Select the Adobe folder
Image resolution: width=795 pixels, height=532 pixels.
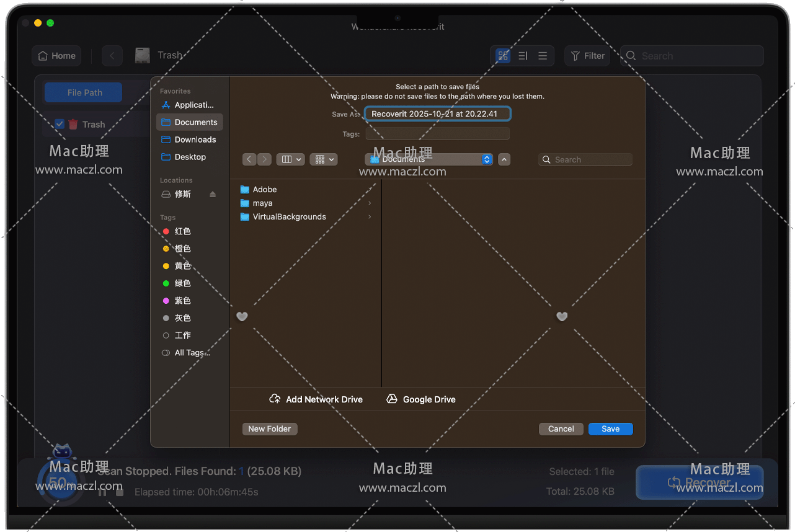pyautogui.click(x=307, y=189)
